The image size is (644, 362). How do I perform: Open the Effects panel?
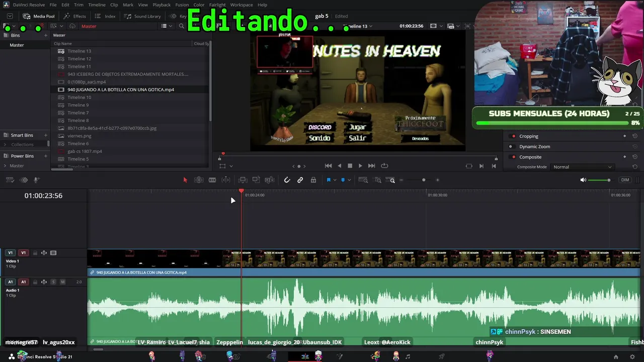coord(75,16)
